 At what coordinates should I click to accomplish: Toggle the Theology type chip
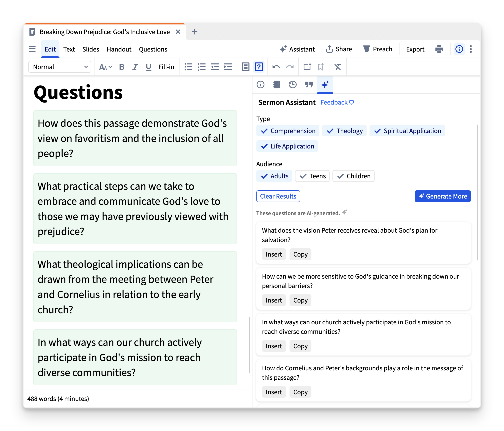click(344, 131)
